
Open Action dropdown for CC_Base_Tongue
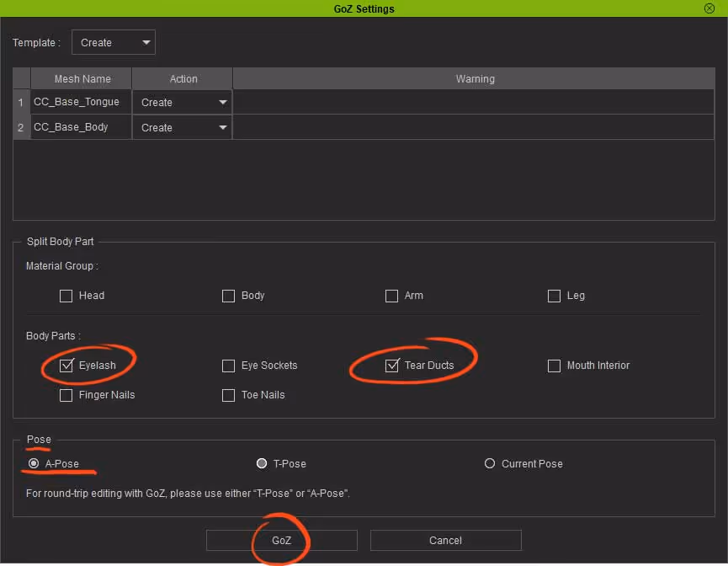[182, 102]
